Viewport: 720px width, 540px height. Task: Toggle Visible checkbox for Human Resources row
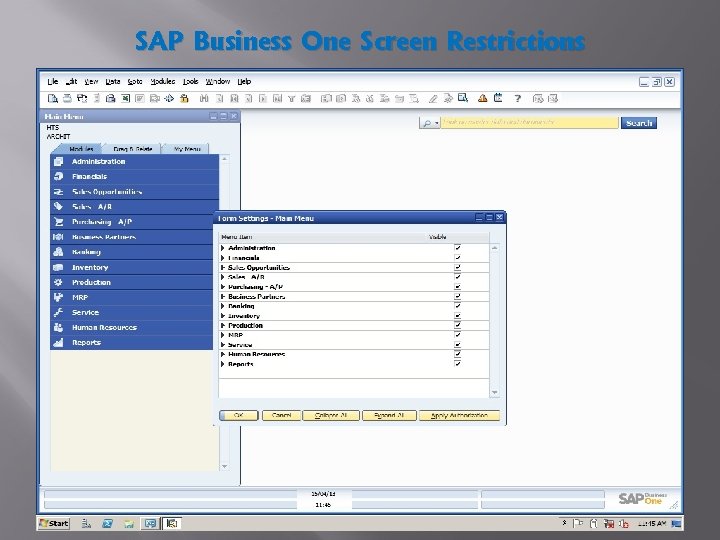457,354
